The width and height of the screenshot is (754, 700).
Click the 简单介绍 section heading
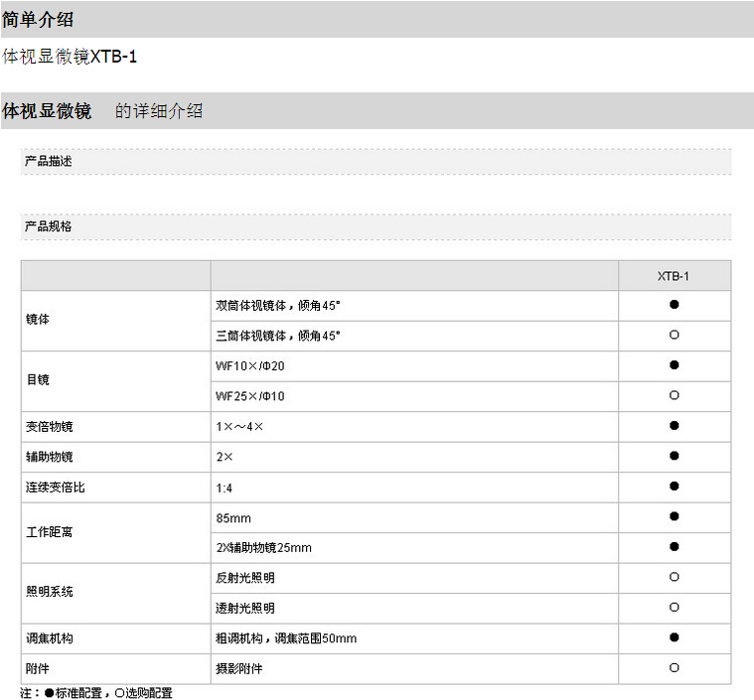click(38, 20)
